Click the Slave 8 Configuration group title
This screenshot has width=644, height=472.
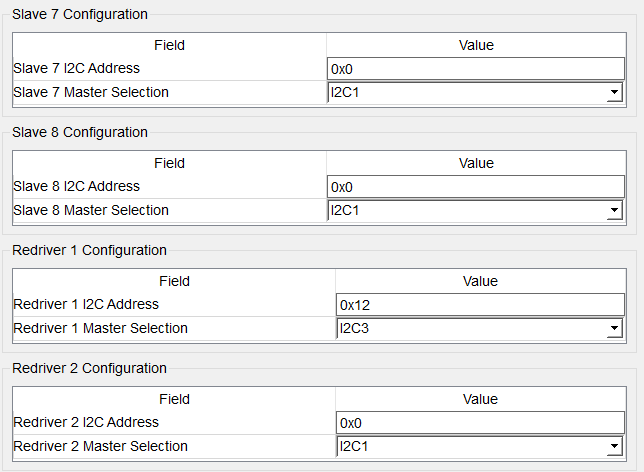pos(79,132)
